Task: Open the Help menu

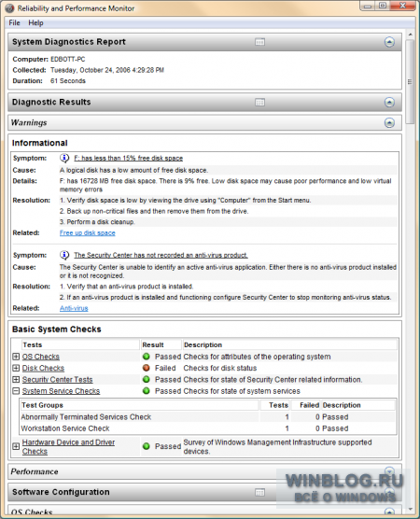Action: coord(35,22)
